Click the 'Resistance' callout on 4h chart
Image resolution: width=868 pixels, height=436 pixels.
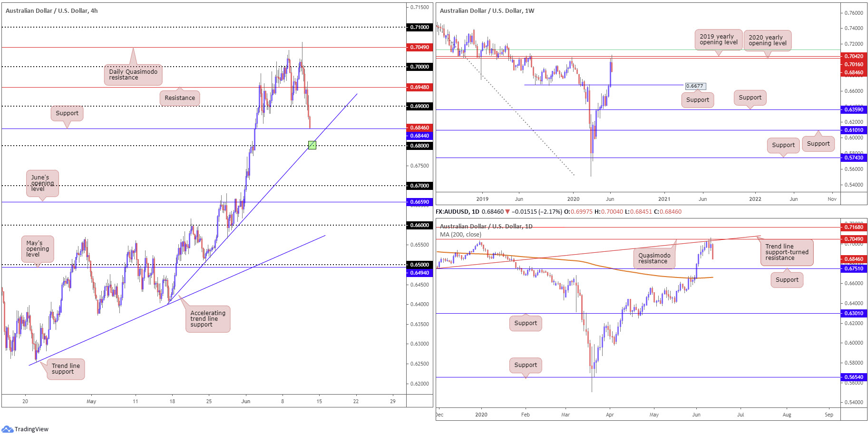click(x=180, y=98)
